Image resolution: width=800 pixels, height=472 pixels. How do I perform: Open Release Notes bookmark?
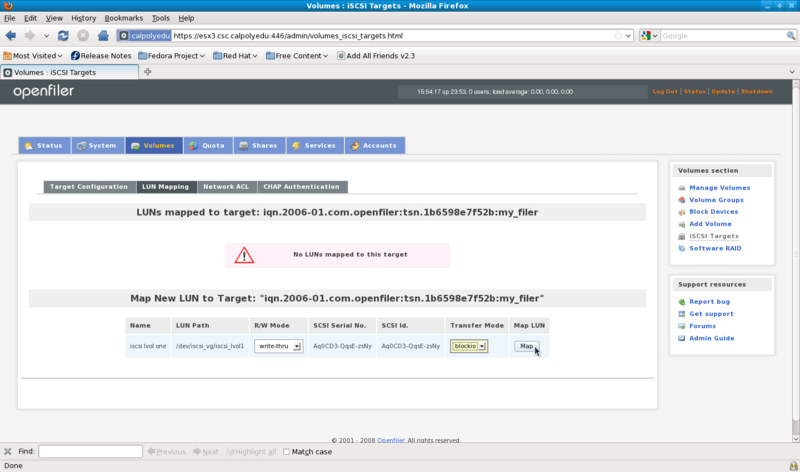(x=101, y=56)
